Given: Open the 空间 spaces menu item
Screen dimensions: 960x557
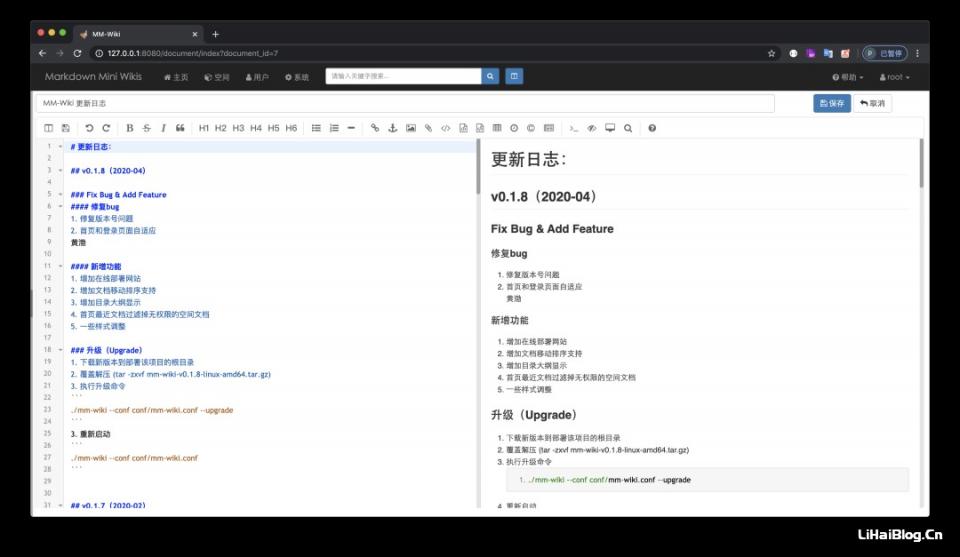Looking at the screenshot, I should pyautogui.click(x=217, y=77).
